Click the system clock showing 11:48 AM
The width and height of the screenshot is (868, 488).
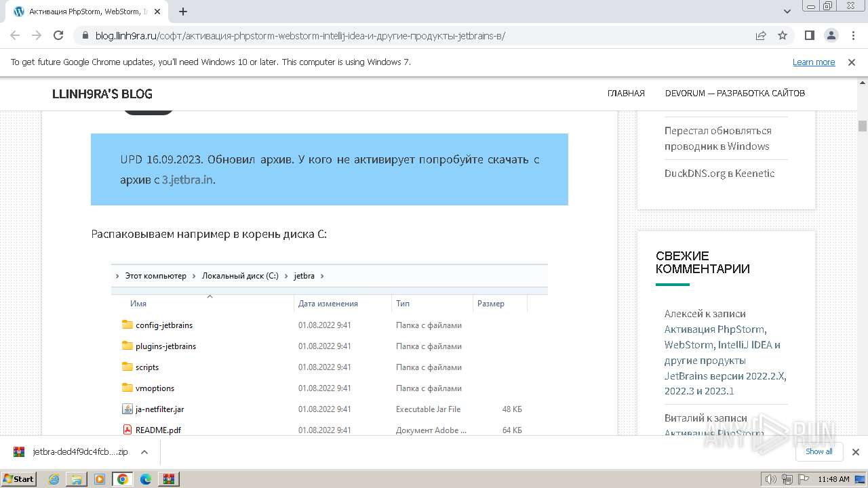pyautogui.click(x=833, y=479)
